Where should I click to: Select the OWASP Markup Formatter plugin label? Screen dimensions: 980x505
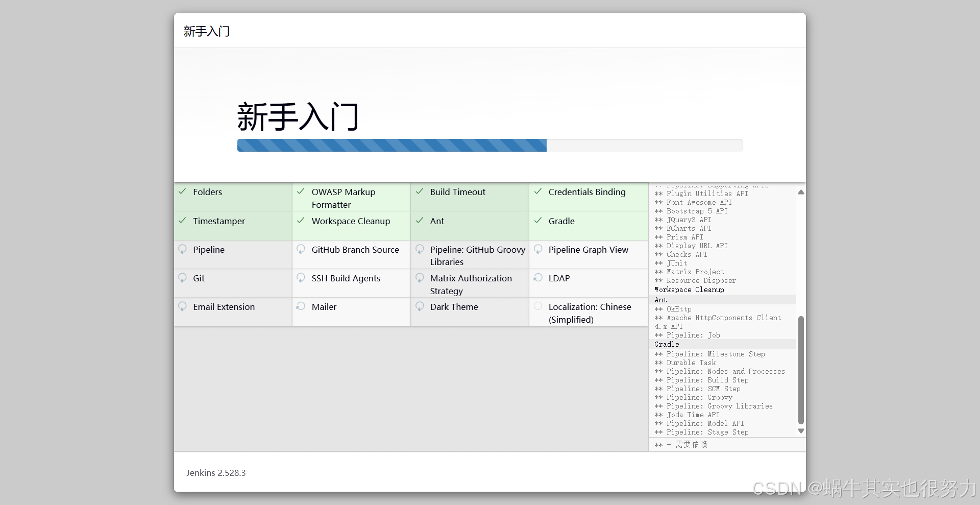(344, 198)
